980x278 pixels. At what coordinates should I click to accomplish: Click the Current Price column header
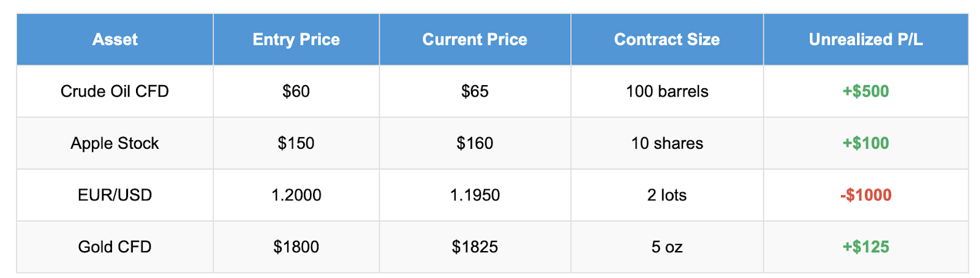[475, 40]
